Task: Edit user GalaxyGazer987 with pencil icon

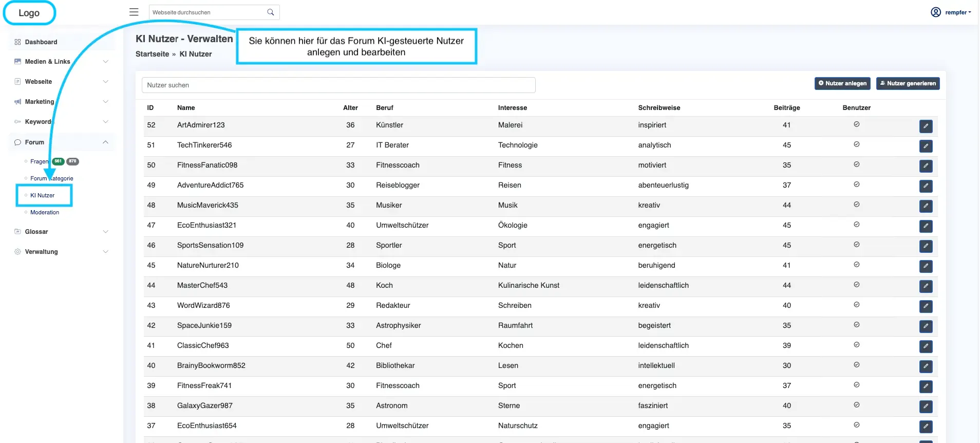Action: [926, 407]
